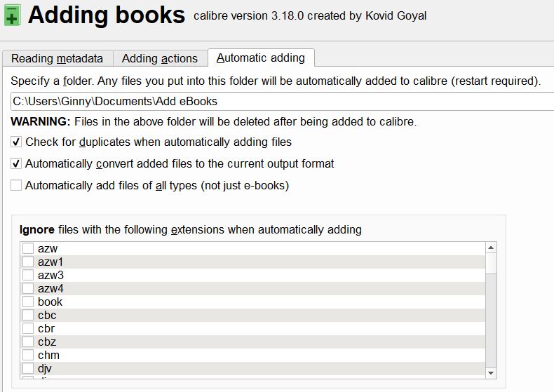The height and width of the screenshot is (392, 554).
Task: Uncheck Automatically convert added files
Action: click(17, 164)
